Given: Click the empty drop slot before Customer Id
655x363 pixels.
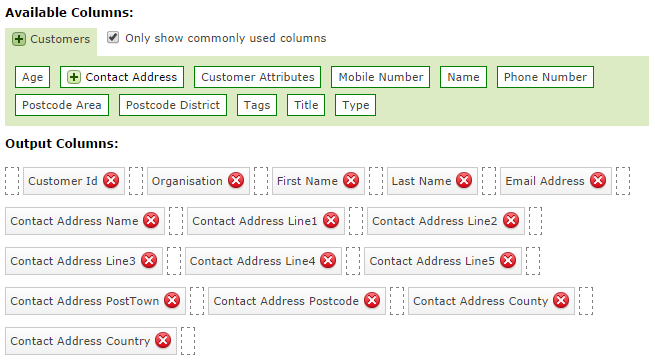Looking at the screenshot, I should coord(12,181).
